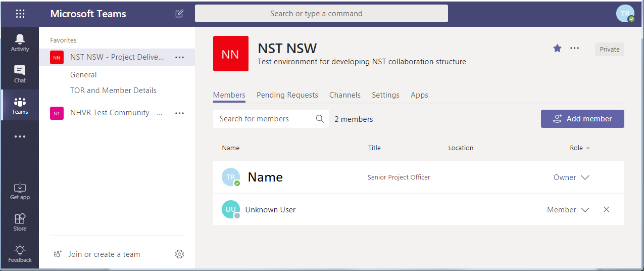Image resolution: width=644 pixels, height=271 pixels.
Task: Switch to the Members tab
Action: coord(229,95)
